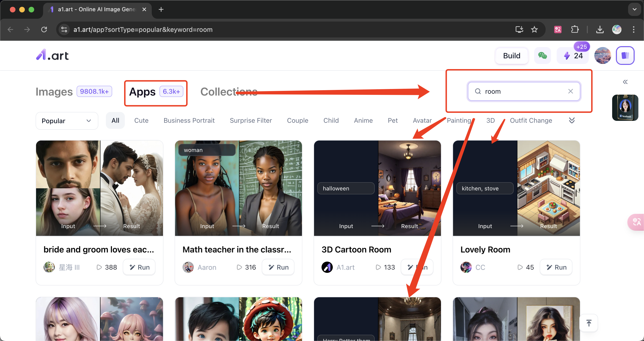Toggle the Anime category filter
Screen dimensions: 644x341
(363, 120)
